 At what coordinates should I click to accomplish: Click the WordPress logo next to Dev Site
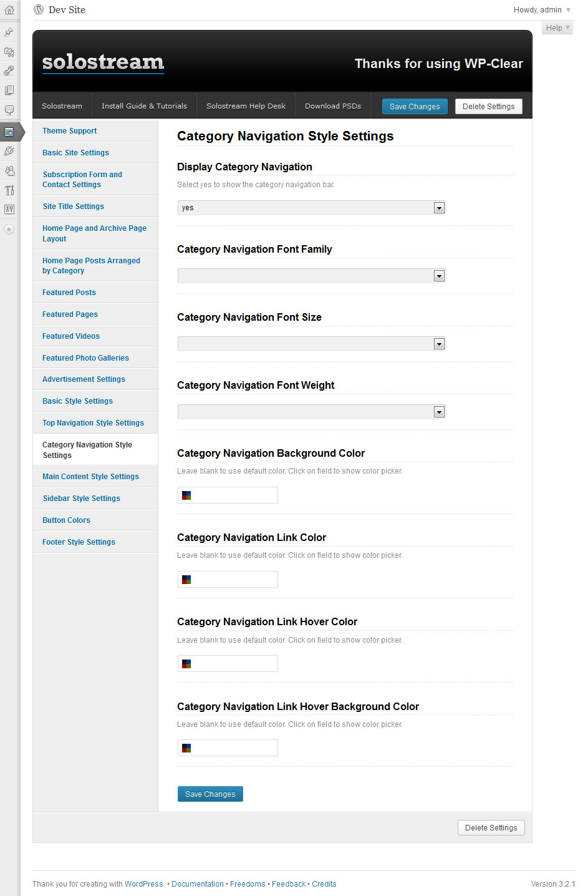click(x=39, y=9)
